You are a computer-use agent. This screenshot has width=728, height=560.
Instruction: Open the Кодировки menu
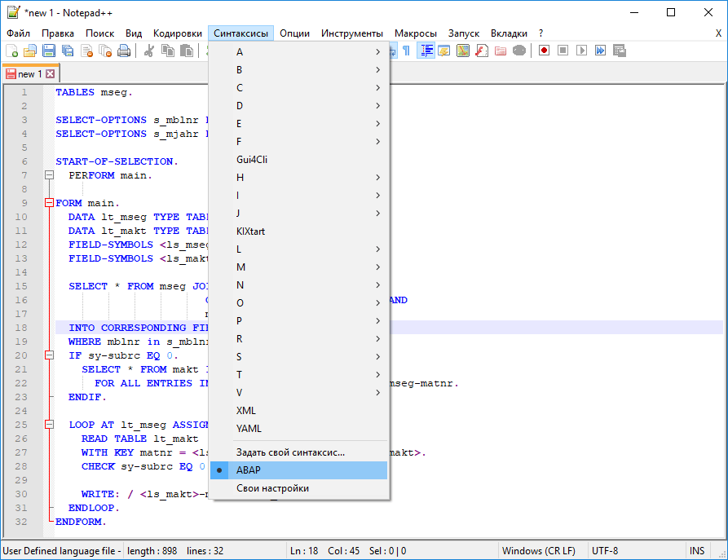click(x=179, y=33)
